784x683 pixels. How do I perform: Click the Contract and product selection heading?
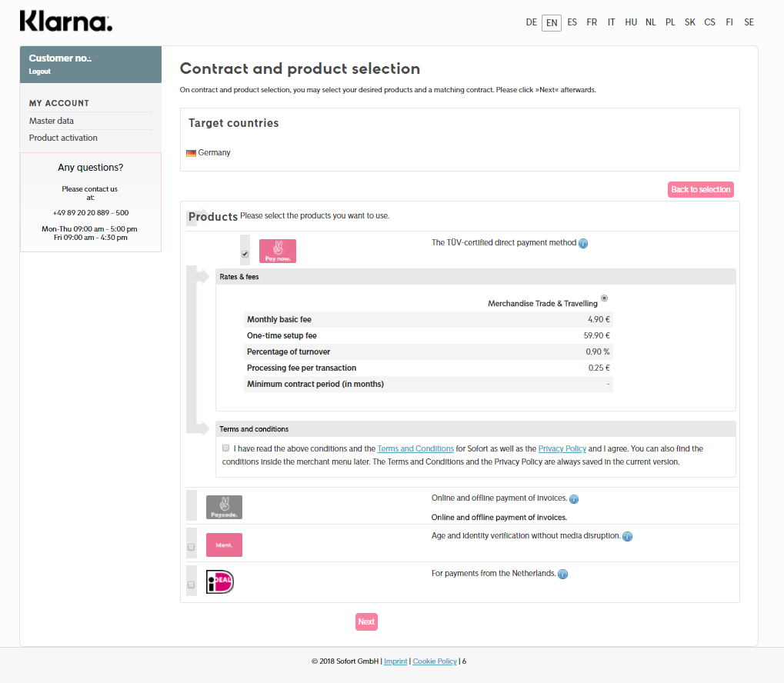pyautogui.click(x=300, y=68)
